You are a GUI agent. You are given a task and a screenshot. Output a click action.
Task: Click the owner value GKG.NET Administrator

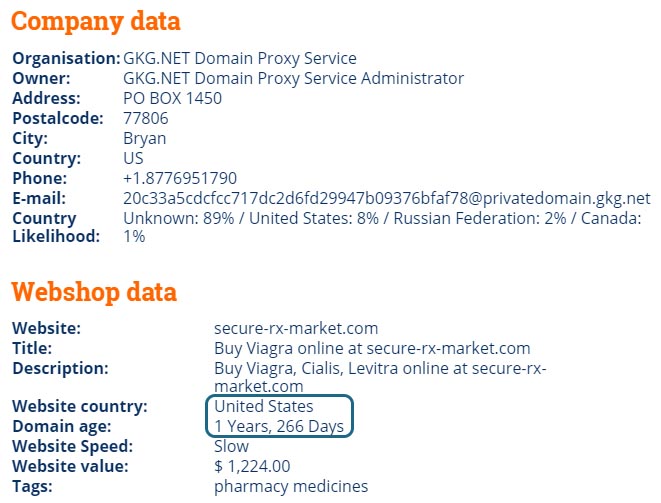(293, 78)
